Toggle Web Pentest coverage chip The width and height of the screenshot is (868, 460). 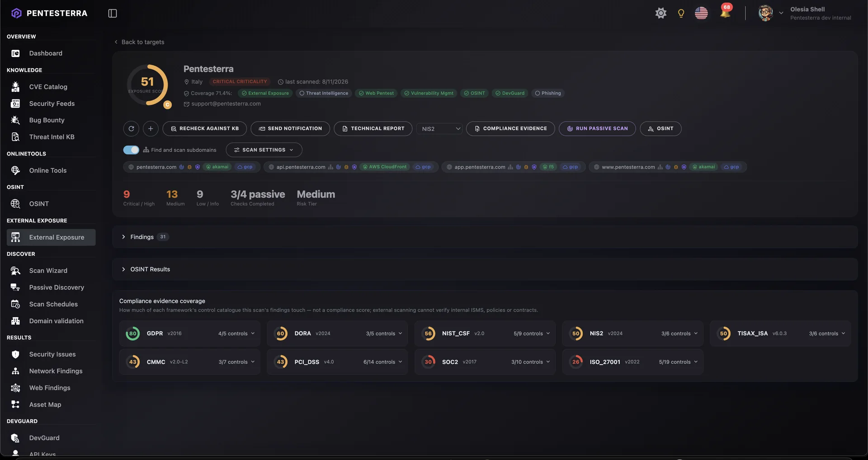(376, 94)
